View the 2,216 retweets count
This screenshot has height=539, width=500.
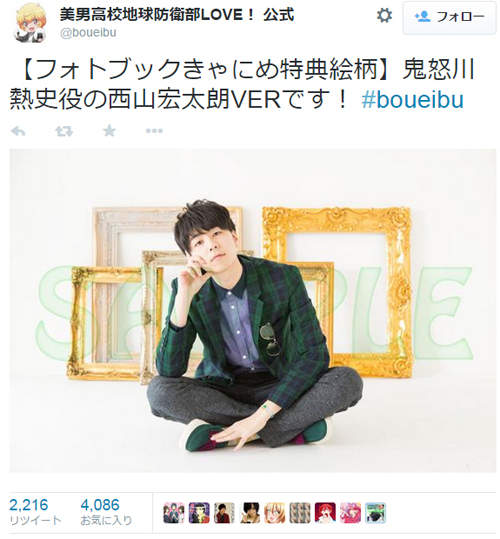(x=34, y=512)
